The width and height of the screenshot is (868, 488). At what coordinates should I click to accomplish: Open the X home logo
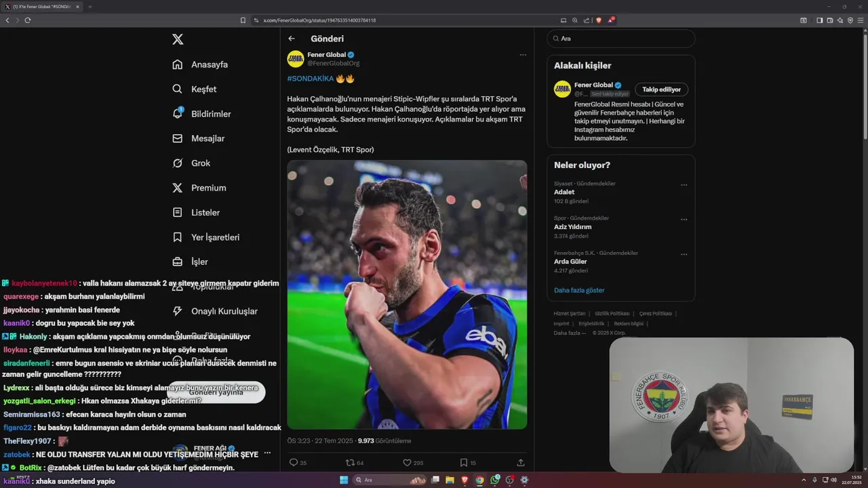pos(178,39)
